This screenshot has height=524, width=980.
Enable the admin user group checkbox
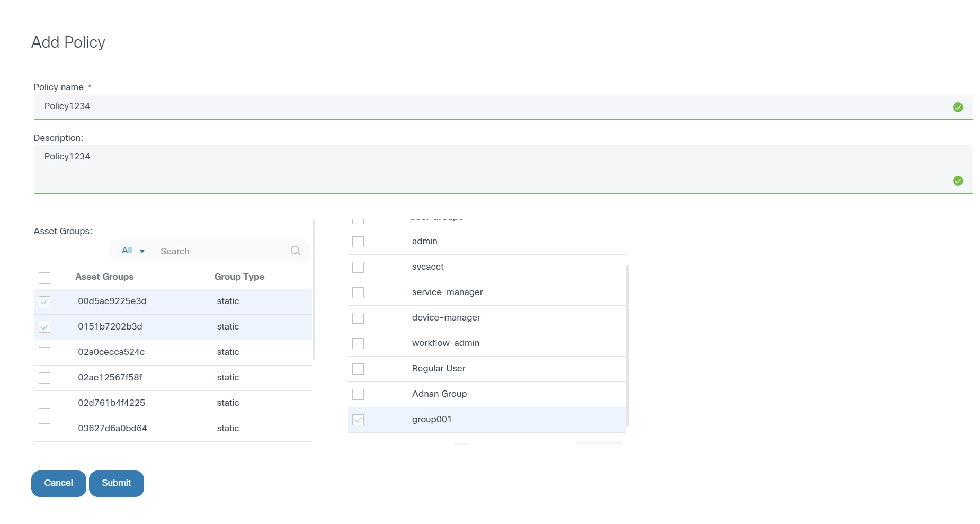[x=358, y=242]
